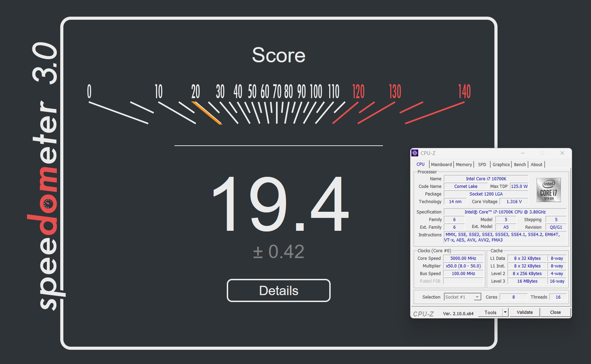Click the L1 Data value 8 x 32 KBytes
Image resolution: width=591 pixels, height=364 pixels.
[527, 258]
